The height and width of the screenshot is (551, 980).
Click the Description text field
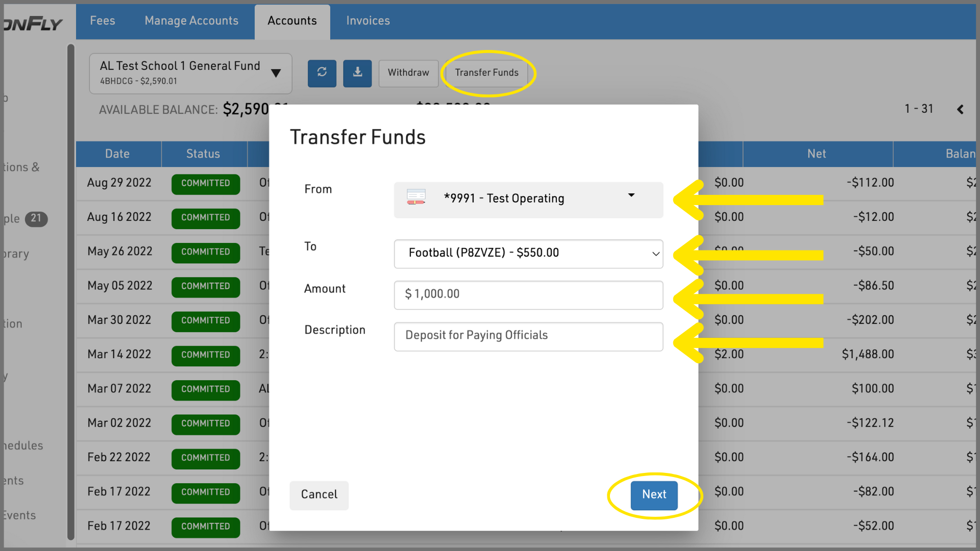pyautogui.click(x=528, y=336)
